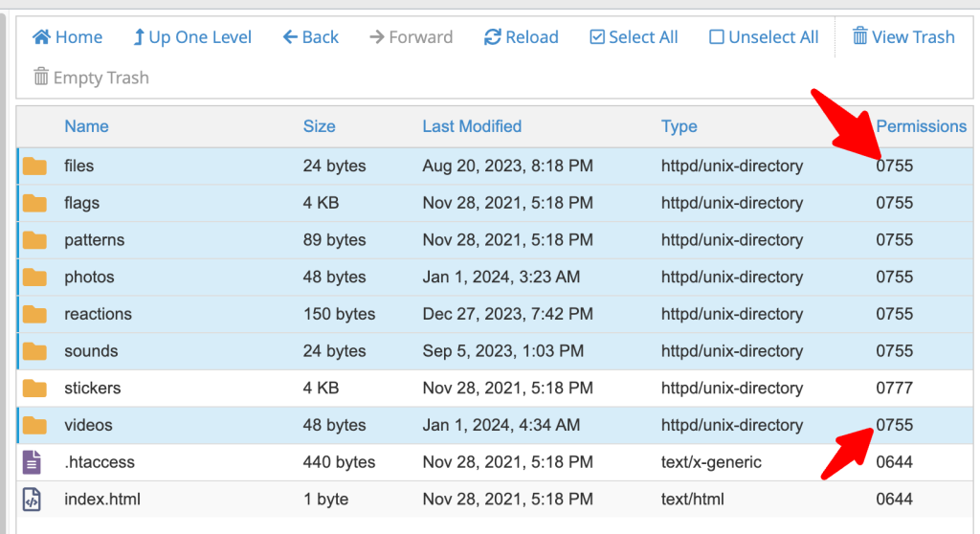The height and width of the screenshot is (534, 980).
Task: Click Select All
Action: (634, 37)
